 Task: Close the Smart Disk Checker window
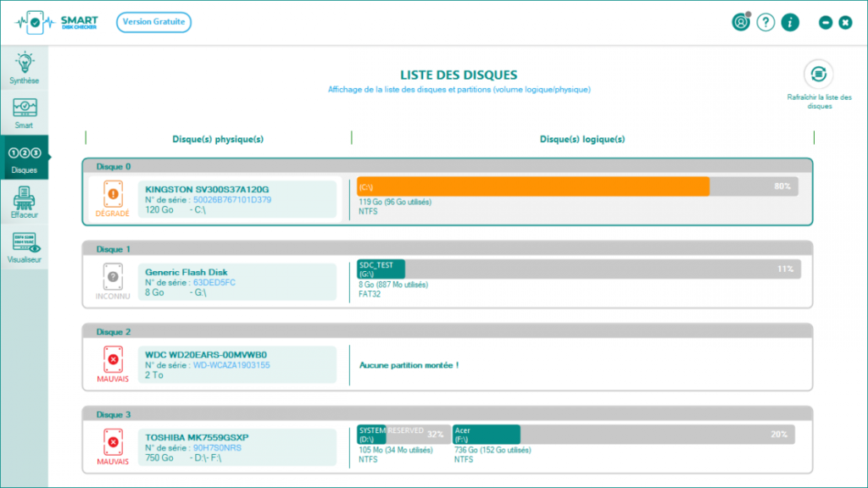click(845, 22)
